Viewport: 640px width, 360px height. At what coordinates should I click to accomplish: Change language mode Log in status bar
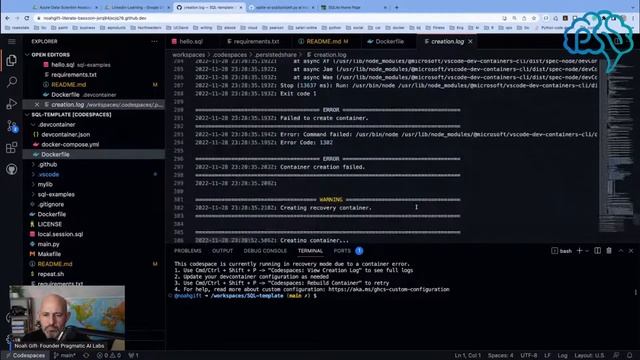pos(562,356)
